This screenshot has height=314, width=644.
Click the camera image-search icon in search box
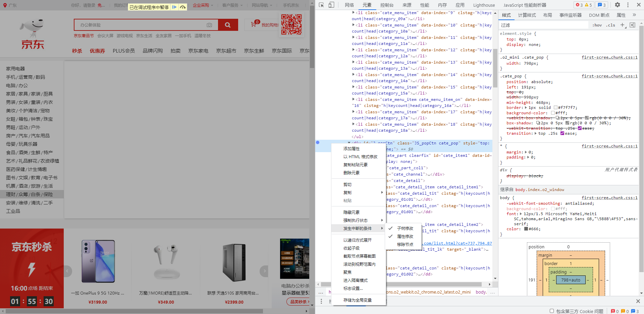coord(209,25)
